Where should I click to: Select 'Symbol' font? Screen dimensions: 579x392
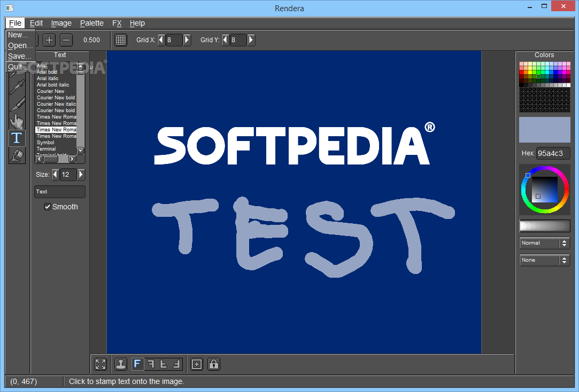click(x=56, y=143)
